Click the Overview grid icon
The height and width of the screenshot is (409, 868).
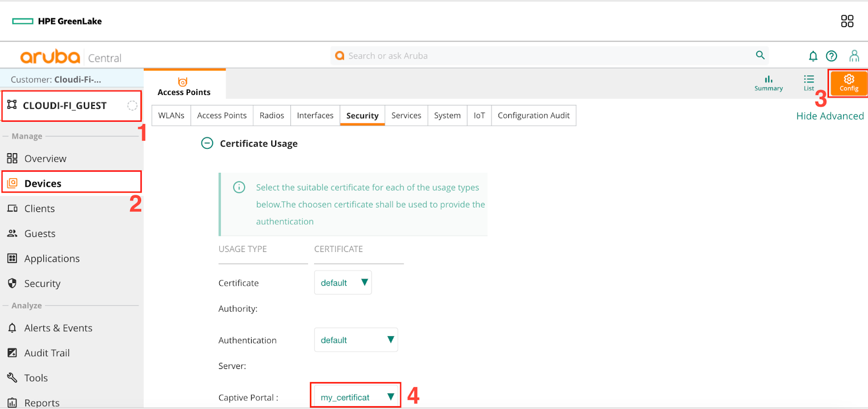(x=12, y=158)
